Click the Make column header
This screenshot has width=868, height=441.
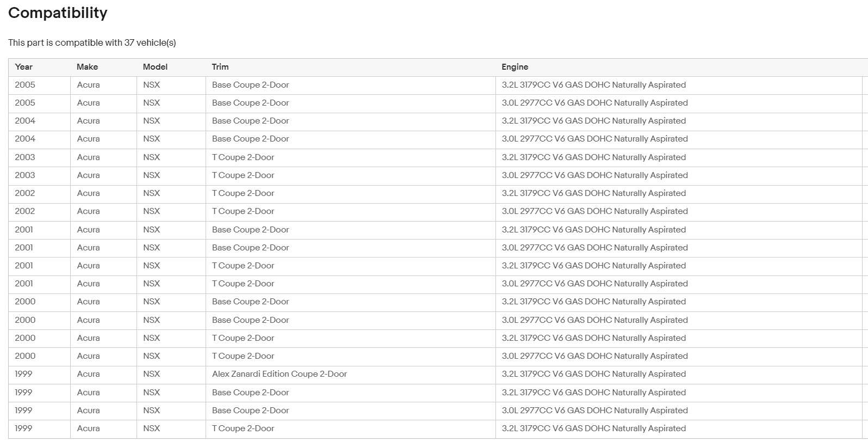click(88, 67)
